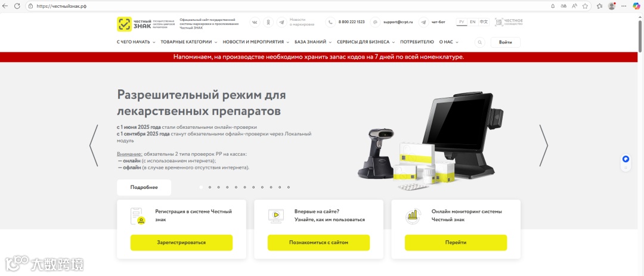The image size is (644, 276).
Task: Click the magnifier search icon in navigation
Action: click(479, 42)
